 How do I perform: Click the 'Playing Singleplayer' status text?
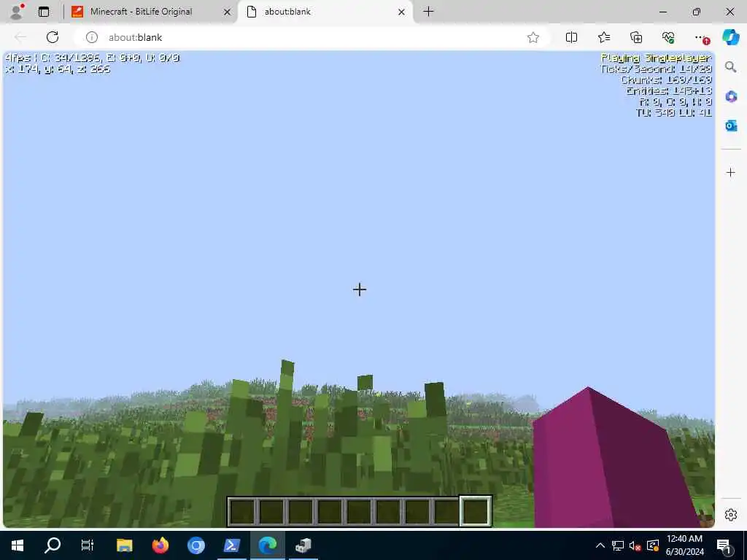coord(656,58)
